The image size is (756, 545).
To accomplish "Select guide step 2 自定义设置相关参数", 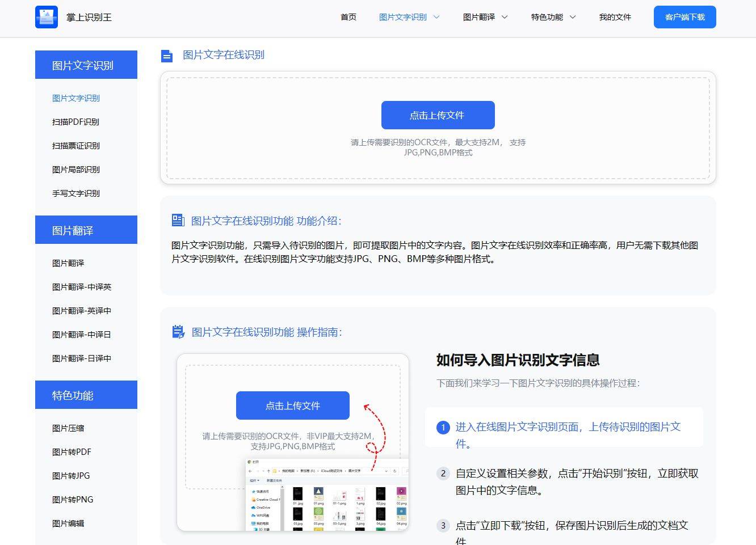I will pos(568,481).
